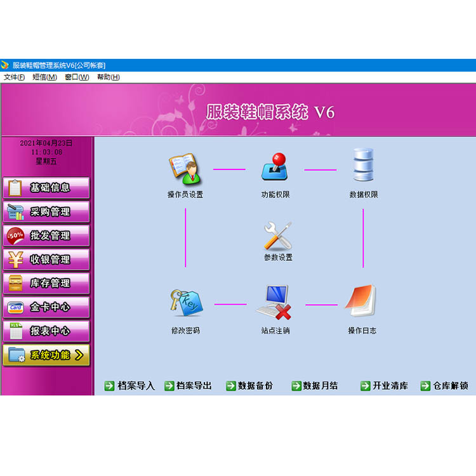Open the 站点注销 computer icon

(274, 302)
